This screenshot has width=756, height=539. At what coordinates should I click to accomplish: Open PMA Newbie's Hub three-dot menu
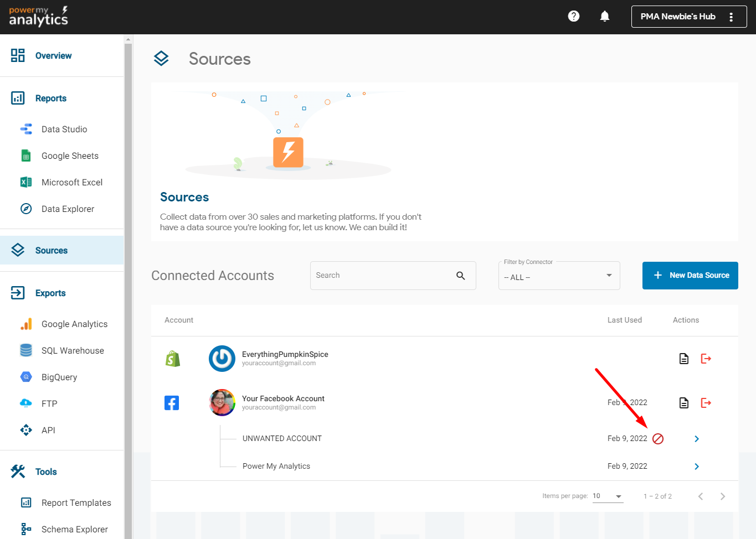click(731, 17)
